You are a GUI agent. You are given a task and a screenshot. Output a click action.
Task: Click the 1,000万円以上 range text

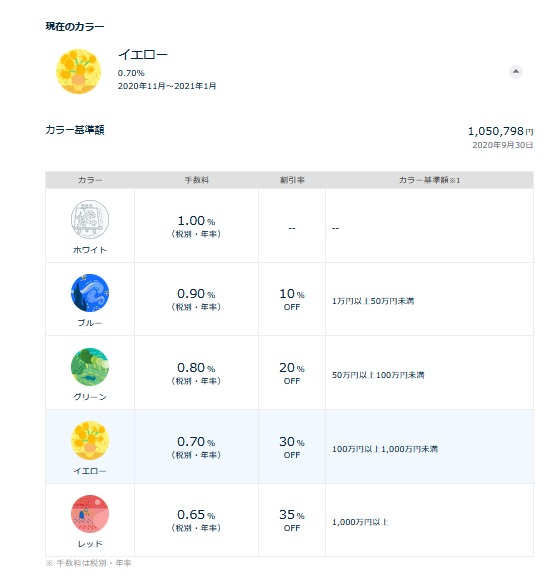click(360, 522)
